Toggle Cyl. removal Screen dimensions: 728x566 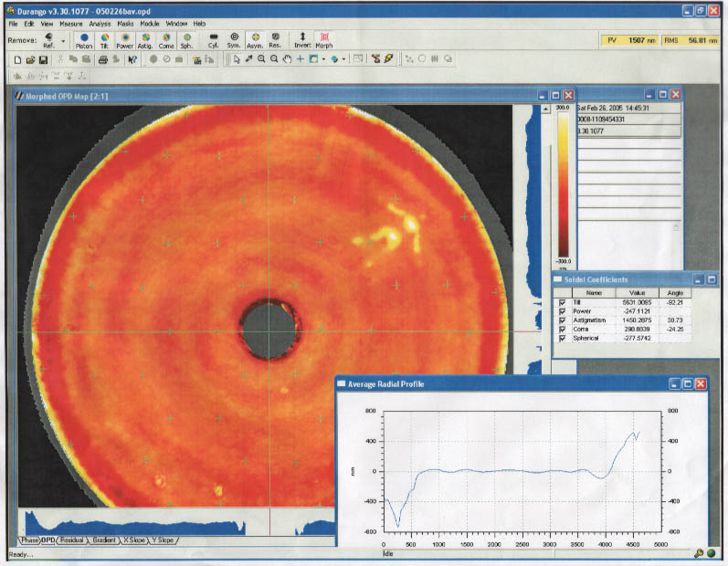[x=213, y=40]
